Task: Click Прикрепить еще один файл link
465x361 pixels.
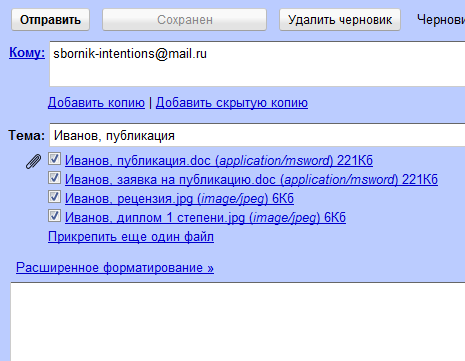Action: coord(131,237)
